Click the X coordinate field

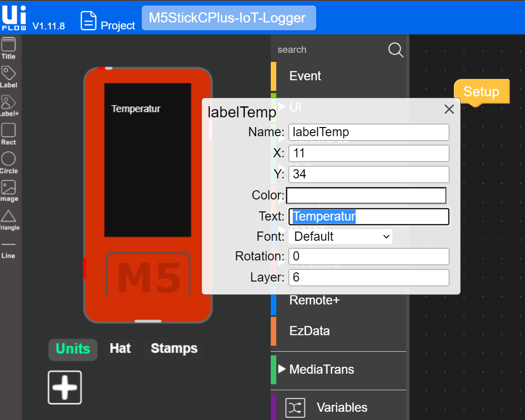(369, 153)
